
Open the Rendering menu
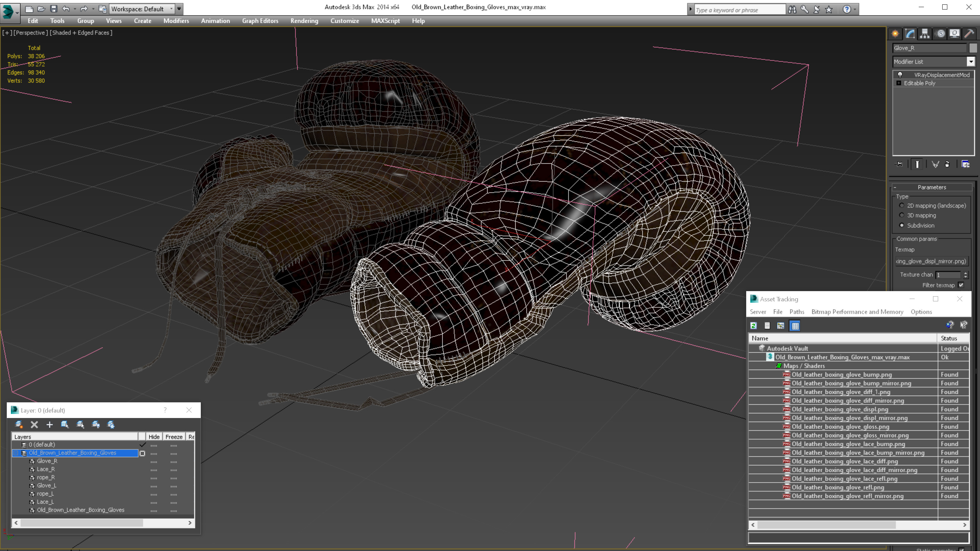[x=304, y=21]
